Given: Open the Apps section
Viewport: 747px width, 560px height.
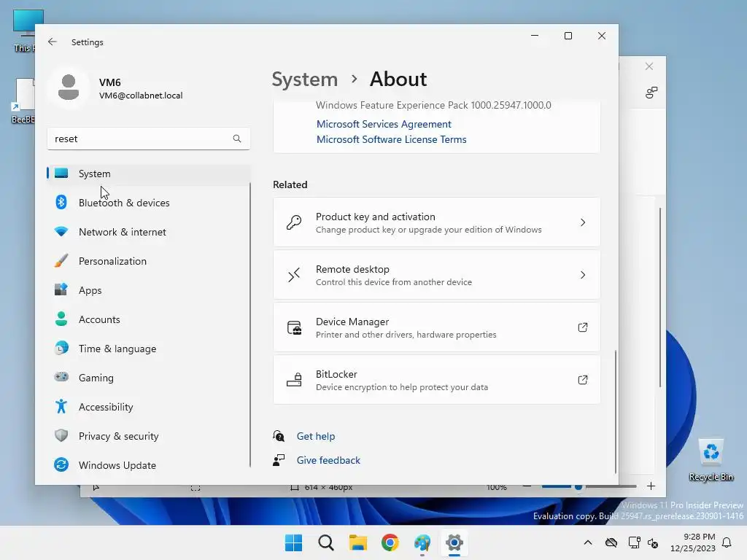Looking at the screenshot, I should coord(149,290).
